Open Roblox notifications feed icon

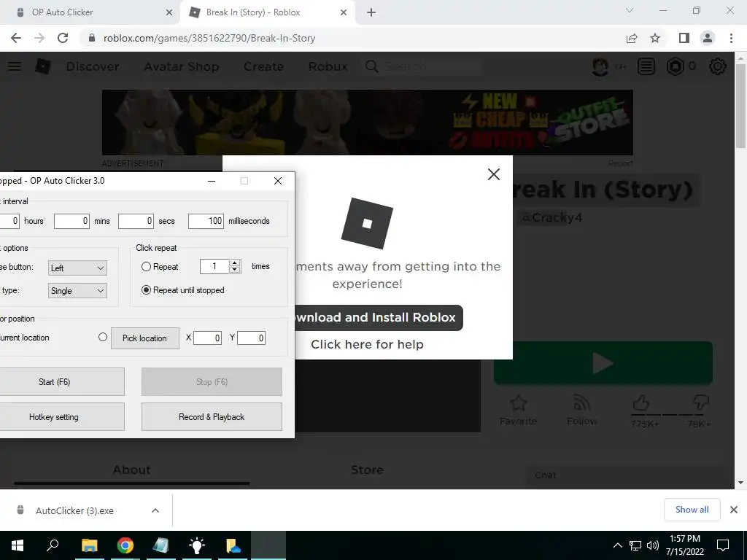646,66
